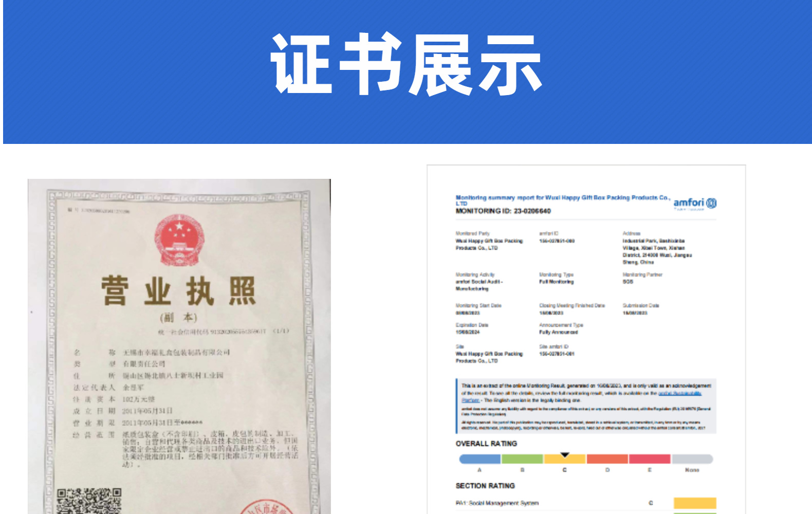Click the OVERALL RATING heading
The height and width of the screenshot is (514, 812).
click(486, 443)
